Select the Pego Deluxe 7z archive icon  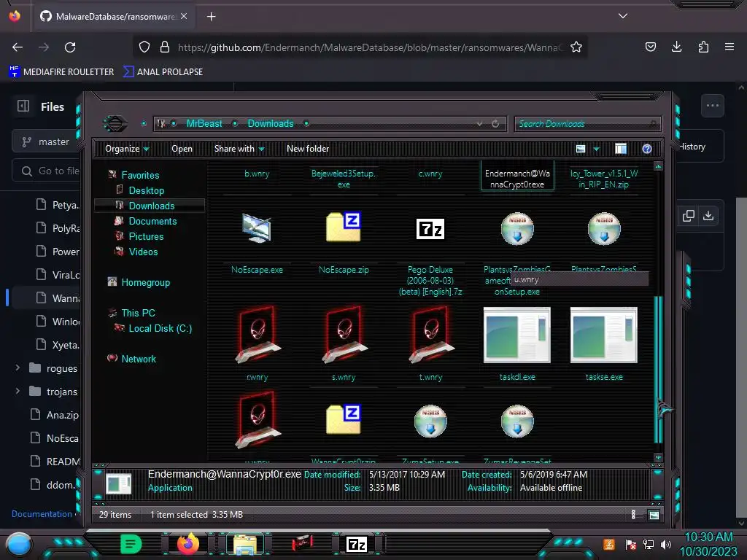point(430,229)
